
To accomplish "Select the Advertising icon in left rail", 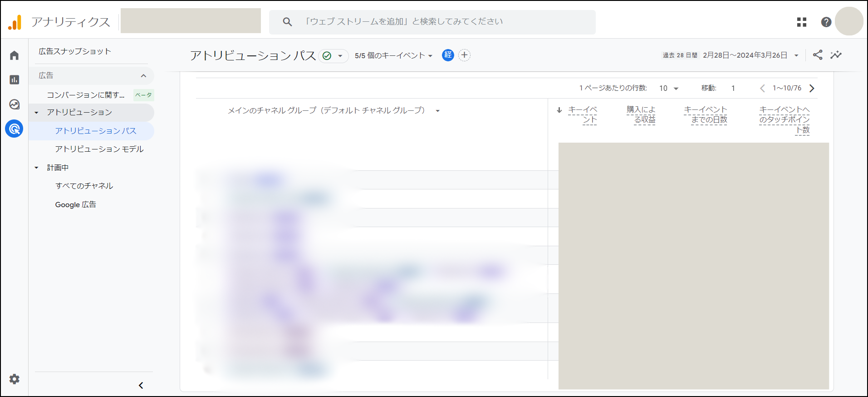I will click(15, 129).
